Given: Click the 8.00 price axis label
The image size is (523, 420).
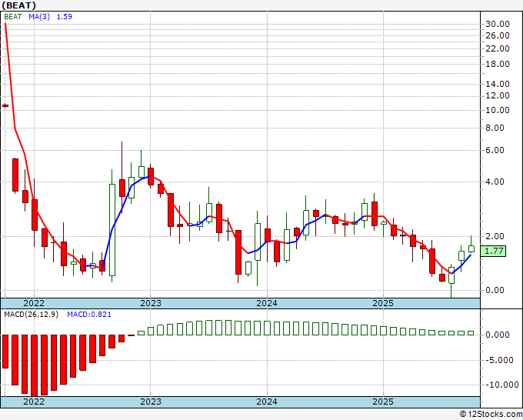Looking at the screenshot, I should (x=495, y=128).
